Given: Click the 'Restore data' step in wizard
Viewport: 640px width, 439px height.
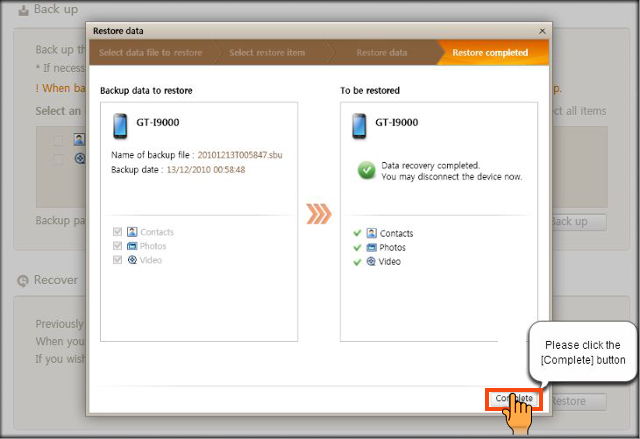Looking at the screenshot, I should 381,52.
